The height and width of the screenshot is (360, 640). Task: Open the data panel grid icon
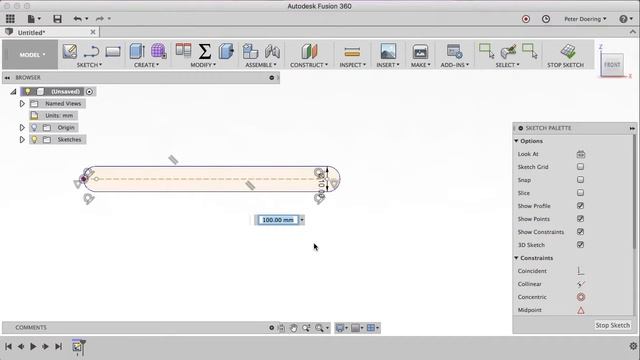pos(10,19)
